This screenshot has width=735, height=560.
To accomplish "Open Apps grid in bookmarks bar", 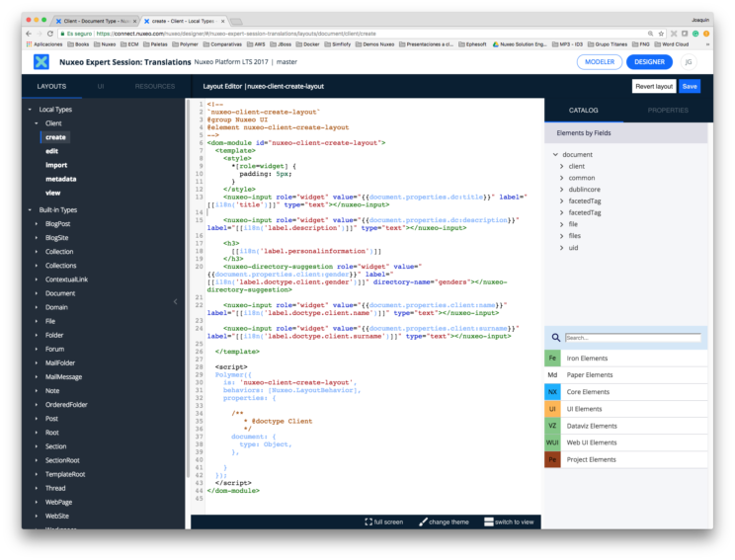I will (29, 44).
